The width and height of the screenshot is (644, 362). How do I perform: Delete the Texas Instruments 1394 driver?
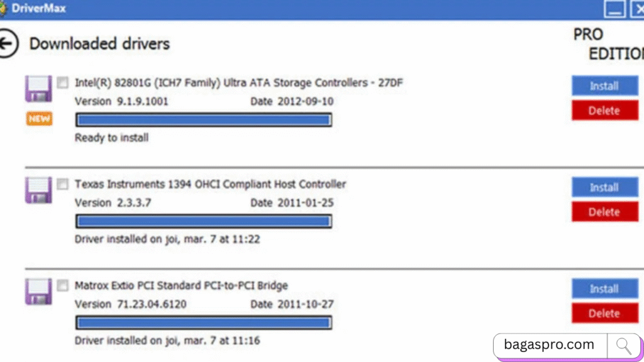[x=604, y=212]
